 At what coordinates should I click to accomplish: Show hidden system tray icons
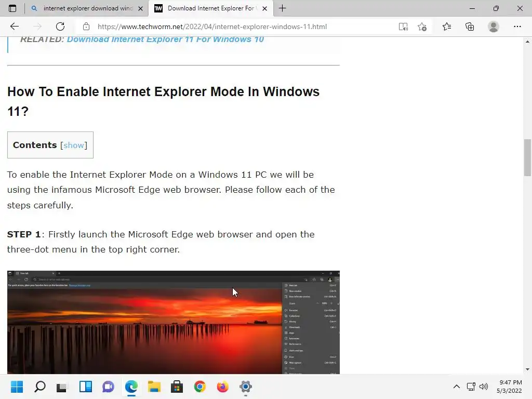tap(457, 387)
